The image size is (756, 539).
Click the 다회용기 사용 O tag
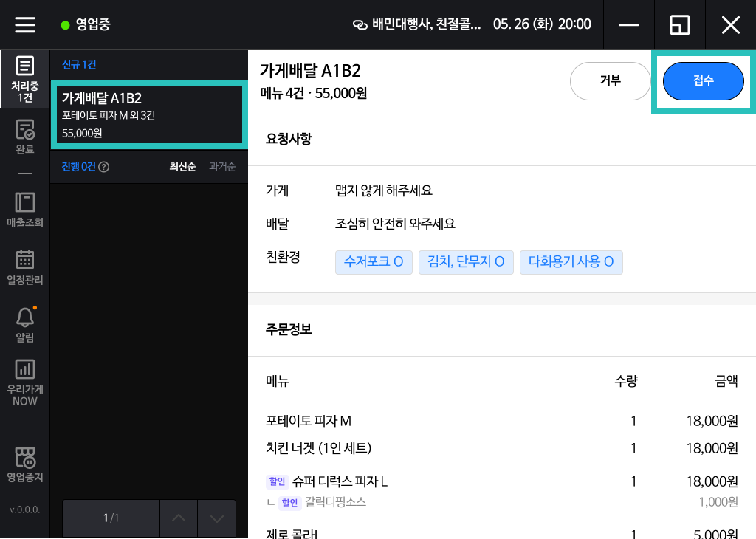[x=571, y=262]
